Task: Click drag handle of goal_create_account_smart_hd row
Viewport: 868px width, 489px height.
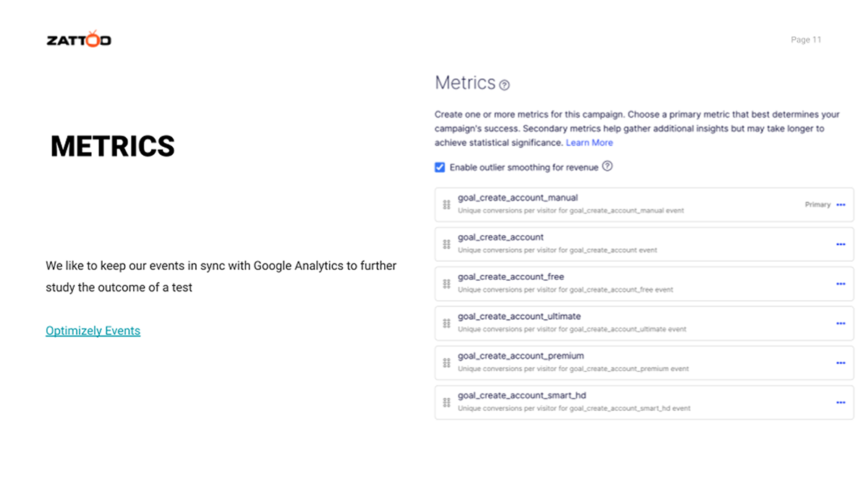Action: click(446, 402)
